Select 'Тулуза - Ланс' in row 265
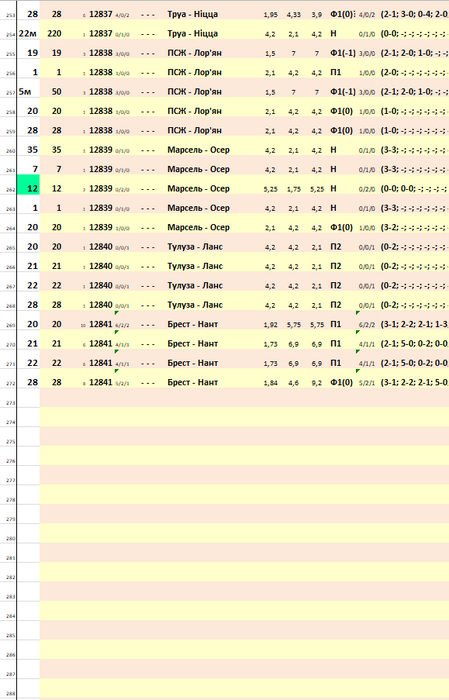This screenshot has height=700, width=449. tap(195, 246)
